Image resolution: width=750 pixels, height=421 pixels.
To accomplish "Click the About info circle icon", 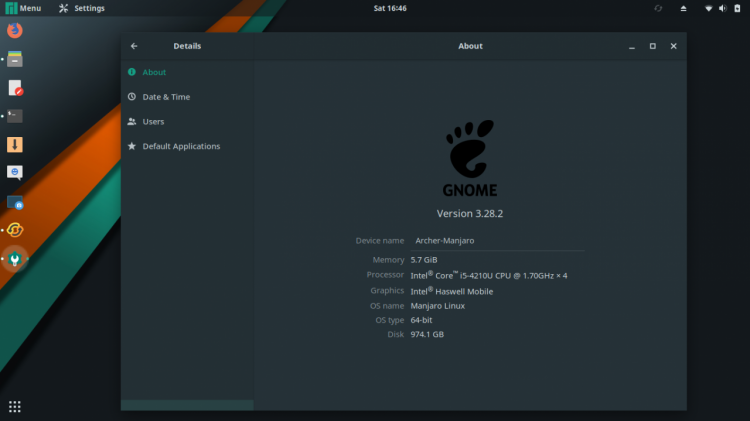I will click(132, 72).
